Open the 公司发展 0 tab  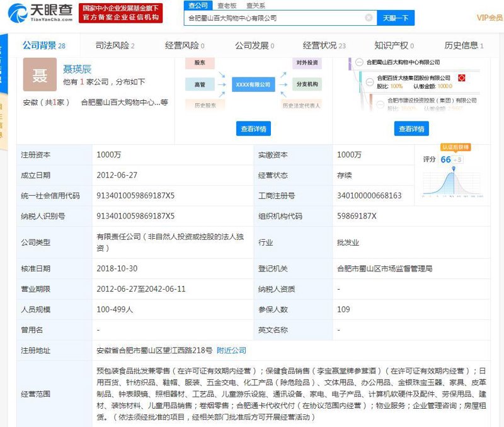coord(255,45)
